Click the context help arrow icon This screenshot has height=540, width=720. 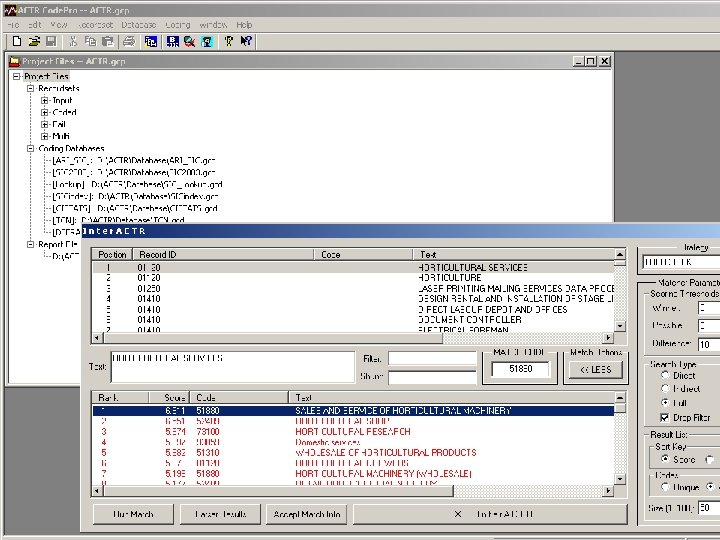[x=246, y=41]
